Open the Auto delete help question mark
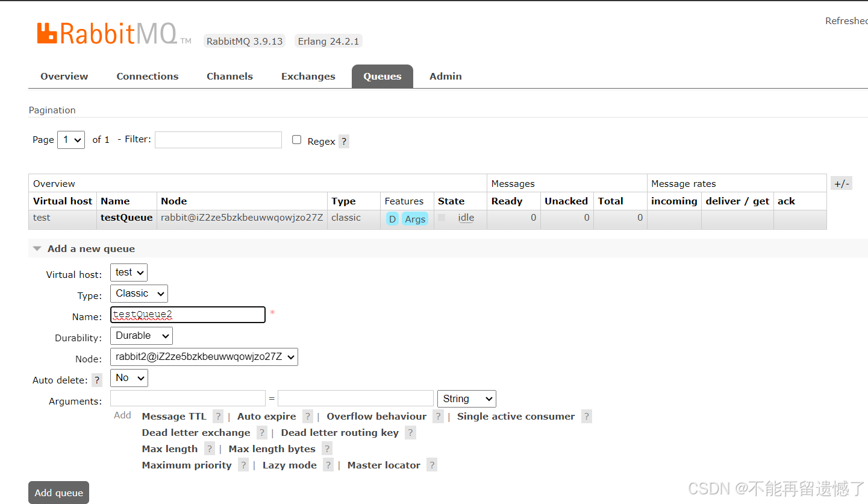Image resolution: width=868 pixels, height=504 pixels. [97, 380]
